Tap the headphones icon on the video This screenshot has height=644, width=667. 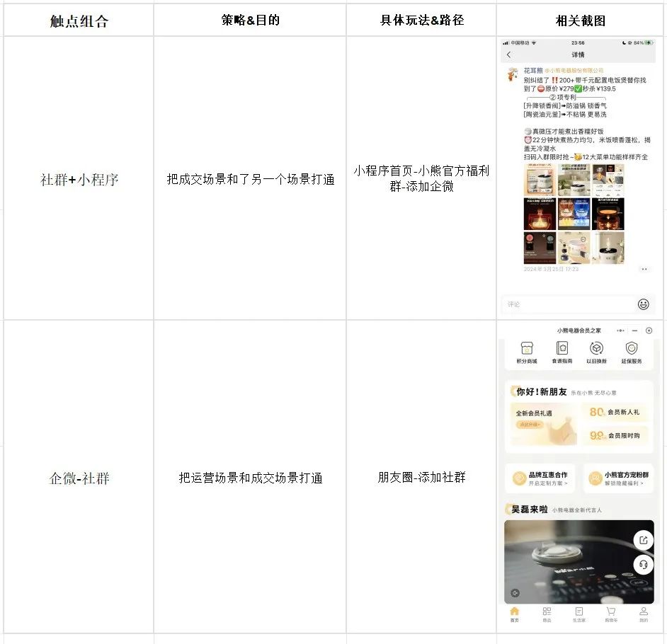pyautogui.click(x=644, y=563)
